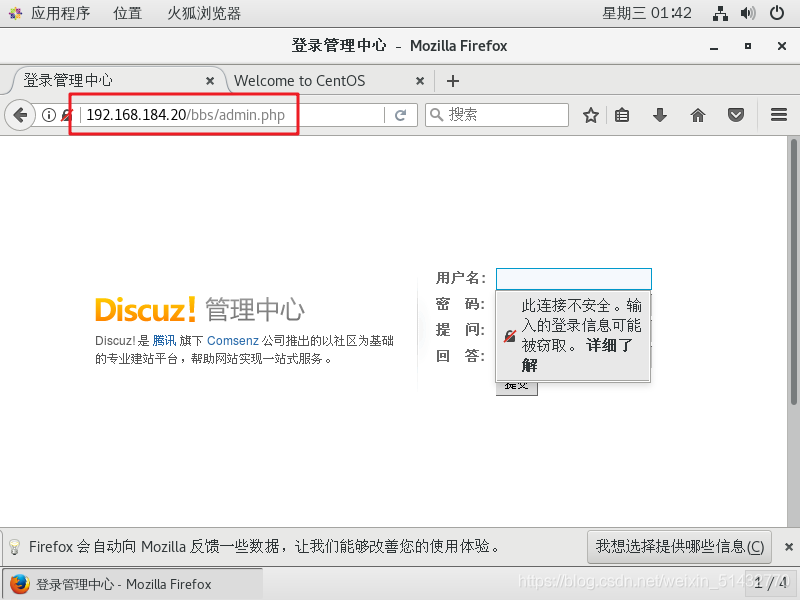
Task: Click the Firefox icon in the taskbar
Action: pyautogui.click(x=20, y=584)
